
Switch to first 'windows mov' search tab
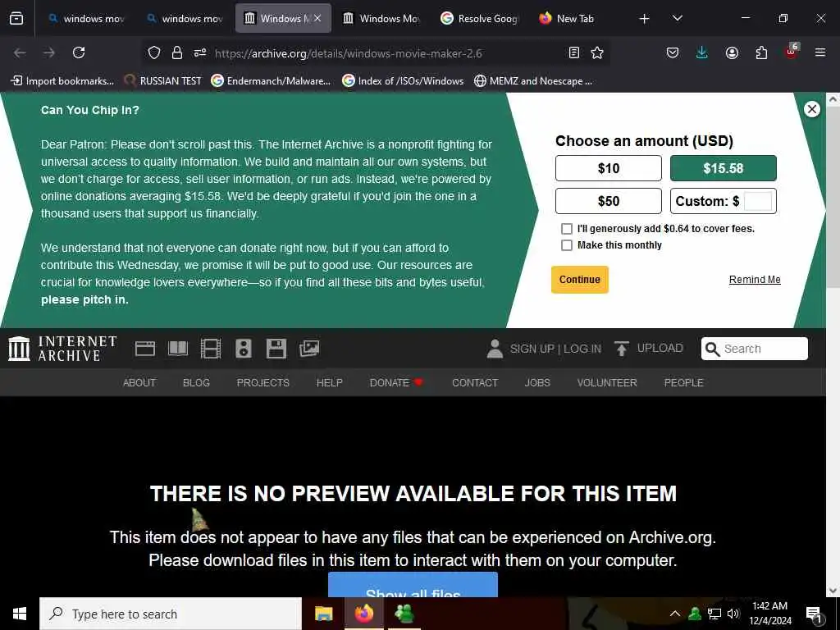(x=86, y=19)
